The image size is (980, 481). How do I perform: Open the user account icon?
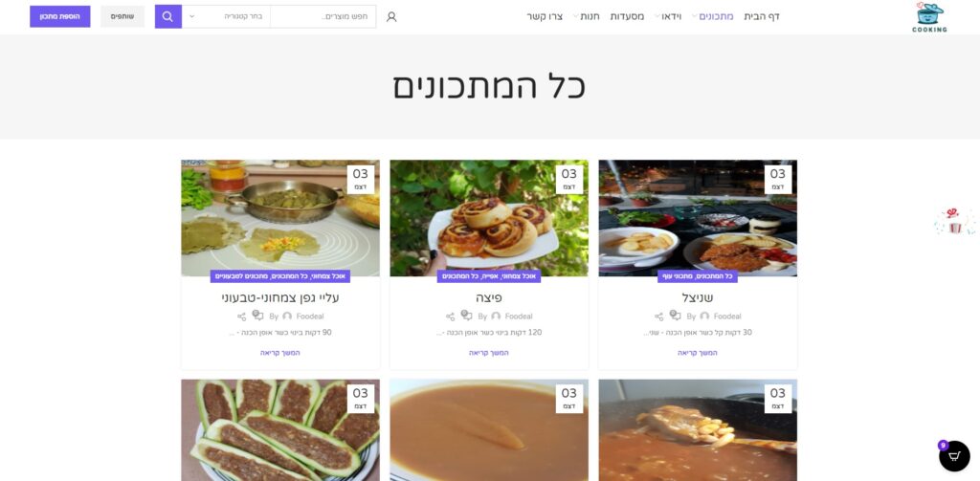[x=391, y=17]
